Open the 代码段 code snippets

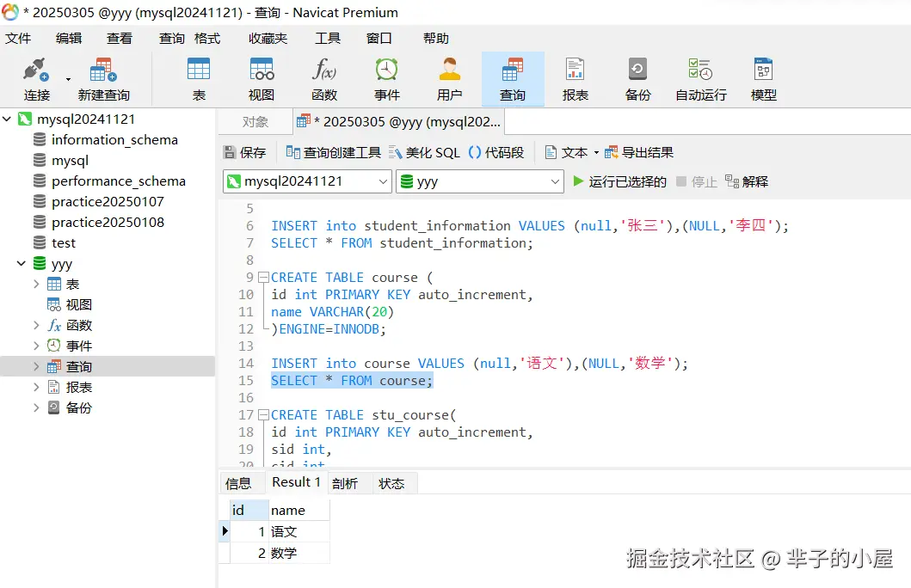(x=496, y=153)
